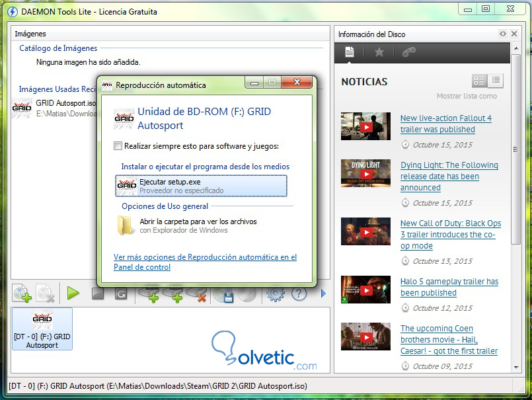Open Fallout 4 live-action trailer link
Viewport: 532px width, 400px height.
click(x=446, y=124)
